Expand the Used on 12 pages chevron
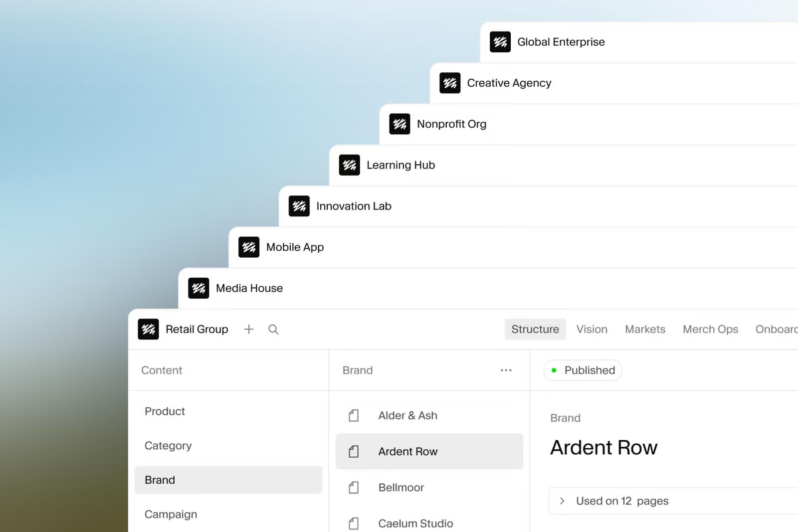The height and width of the screenshot is (532, 798). tap(562, 501)
